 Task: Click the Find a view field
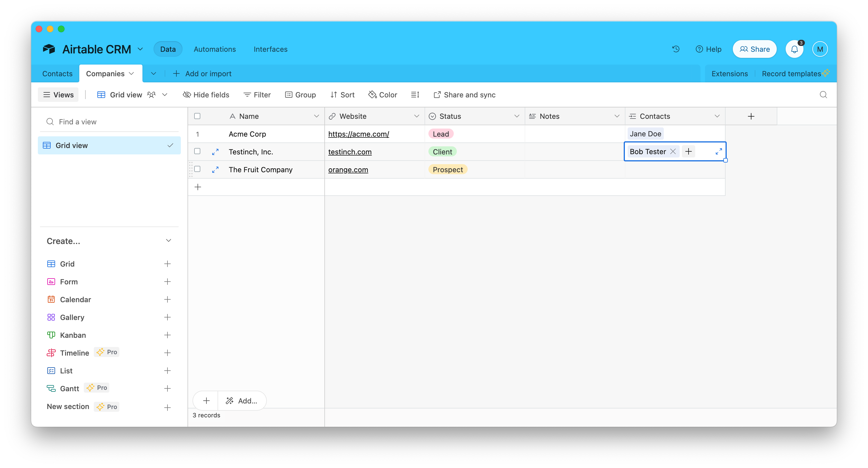[110, 122]
